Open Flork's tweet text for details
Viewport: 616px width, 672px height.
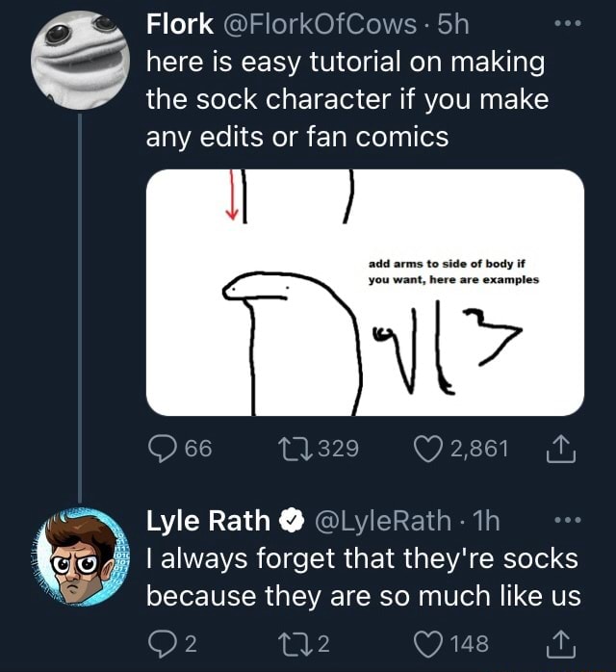[x=345, y=100]
